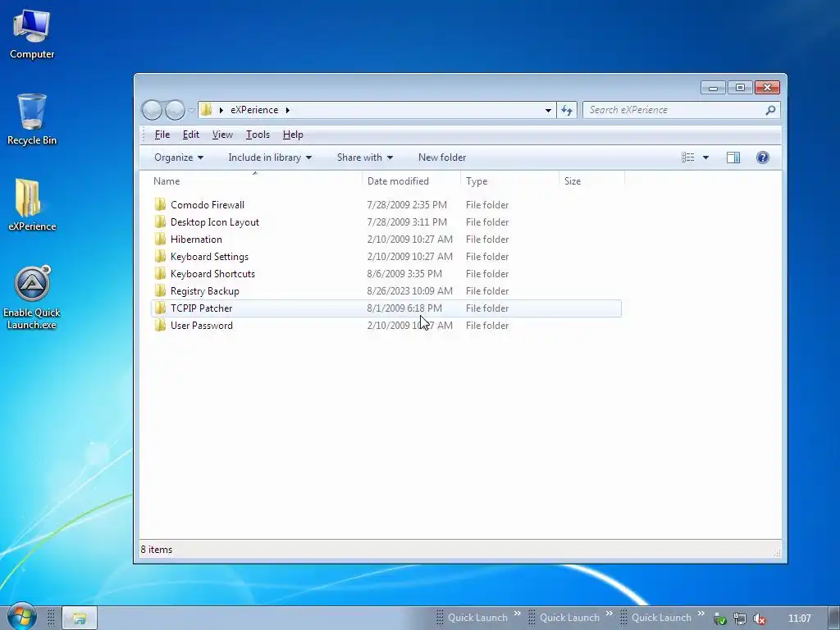This screenshot has height=630, width=840.
Task: Click the Keyboard Settings folder icon
Action: 160,256
